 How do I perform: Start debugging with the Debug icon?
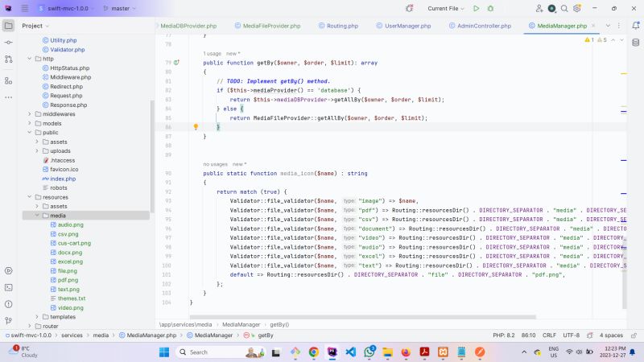click(492, 8)
